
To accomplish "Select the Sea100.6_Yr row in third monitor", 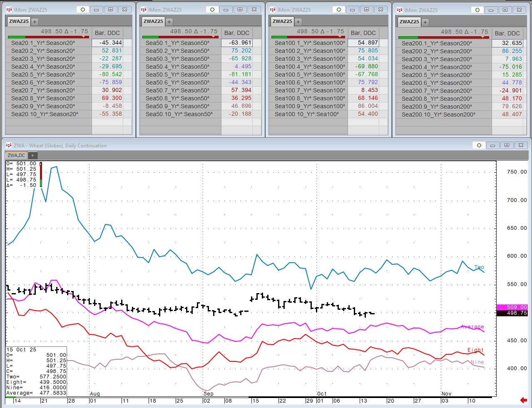I will pyautogui.click(x=310, y=82).
